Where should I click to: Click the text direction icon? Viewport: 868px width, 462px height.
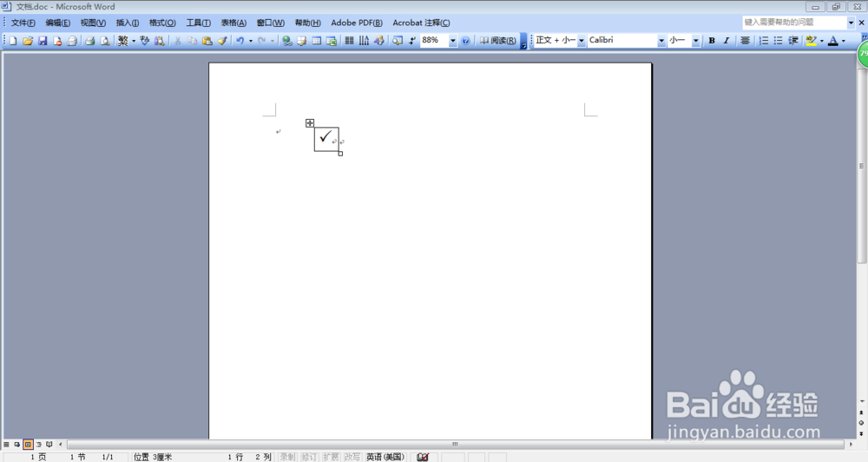click(x=364, y=41)
